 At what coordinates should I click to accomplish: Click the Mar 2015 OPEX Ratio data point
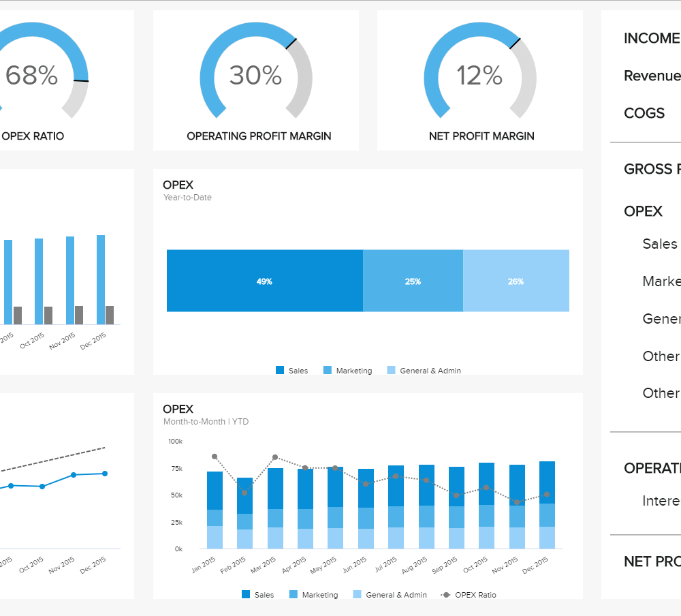(x=275, y=457)
